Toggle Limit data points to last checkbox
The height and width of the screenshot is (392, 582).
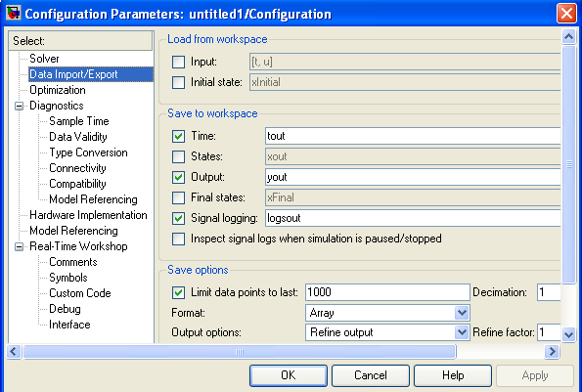pos(178,292)
